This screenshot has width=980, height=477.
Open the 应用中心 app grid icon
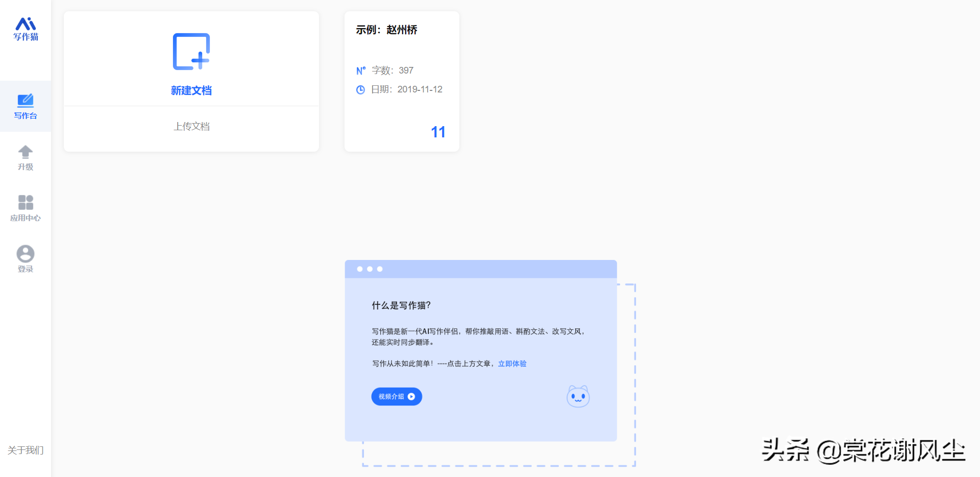coord(26,202)
